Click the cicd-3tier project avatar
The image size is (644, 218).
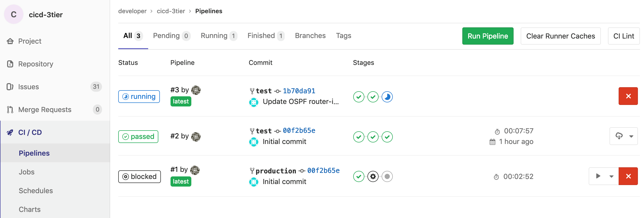click(x=14, y=14)
